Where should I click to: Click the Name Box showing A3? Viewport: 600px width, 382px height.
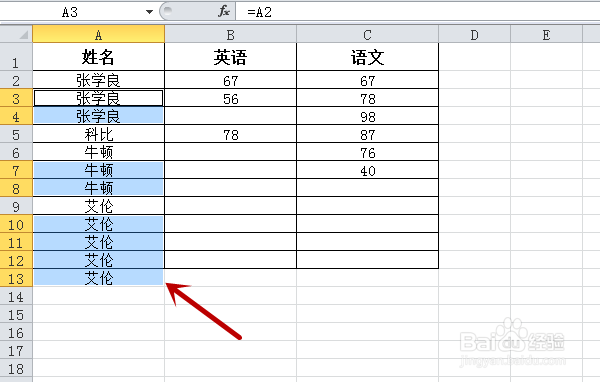71,12
